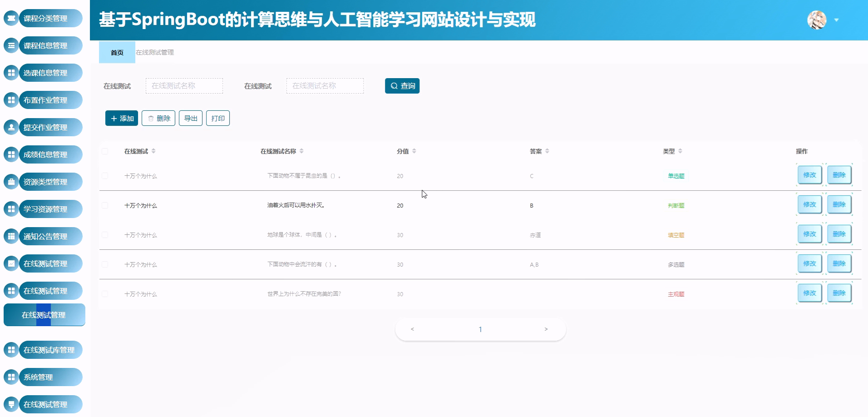
Task: Click the answer cell A,B
Action: (534, 264)
